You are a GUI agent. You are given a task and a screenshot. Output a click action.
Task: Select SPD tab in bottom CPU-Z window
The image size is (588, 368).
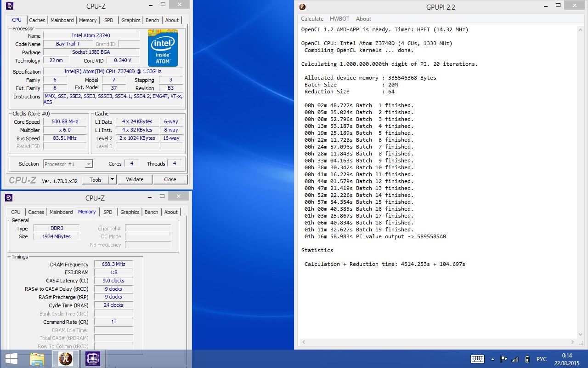pyautogui.click(x=108, y=212)
